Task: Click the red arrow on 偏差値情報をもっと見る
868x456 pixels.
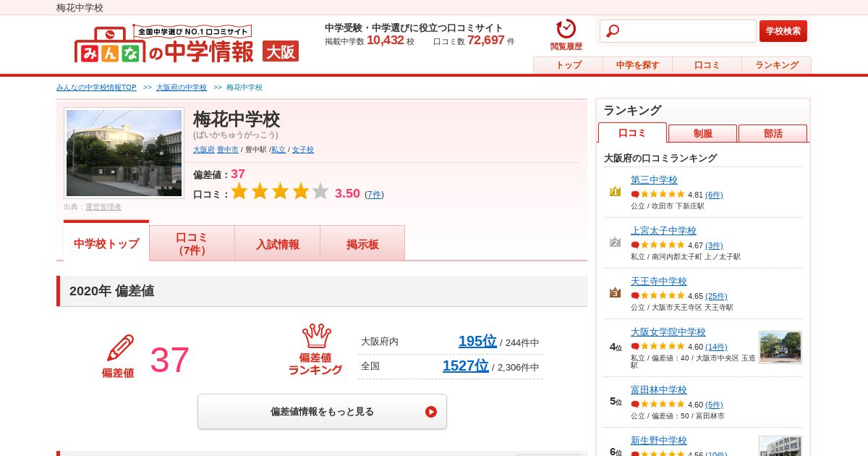Action: pyautogui.click(x=431, y=412)
